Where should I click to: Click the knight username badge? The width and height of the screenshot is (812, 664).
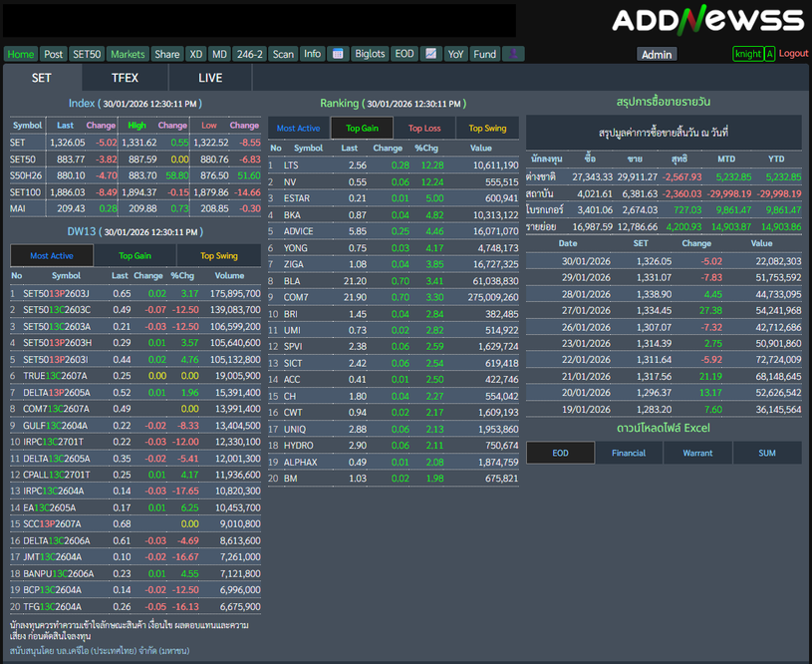[747, 54]
